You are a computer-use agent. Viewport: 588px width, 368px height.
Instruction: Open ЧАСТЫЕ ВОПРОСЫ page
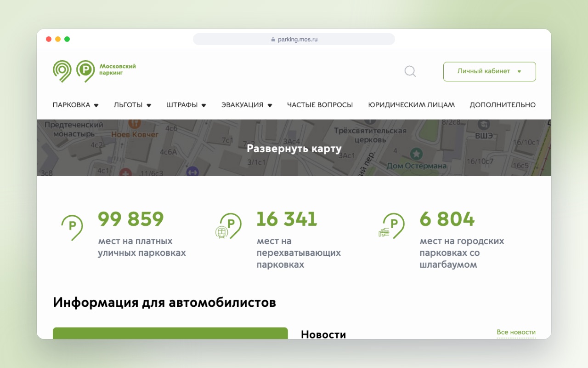tap(320, 105)
